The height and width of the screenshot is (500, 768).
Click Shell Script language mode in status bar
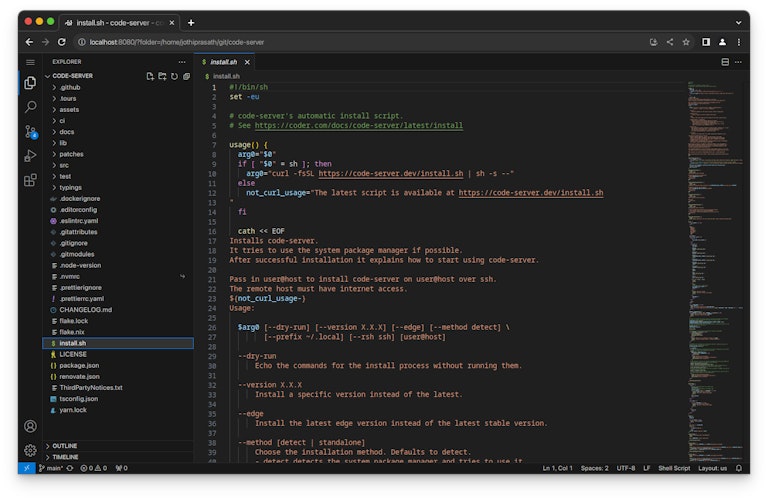pos(674,468)
